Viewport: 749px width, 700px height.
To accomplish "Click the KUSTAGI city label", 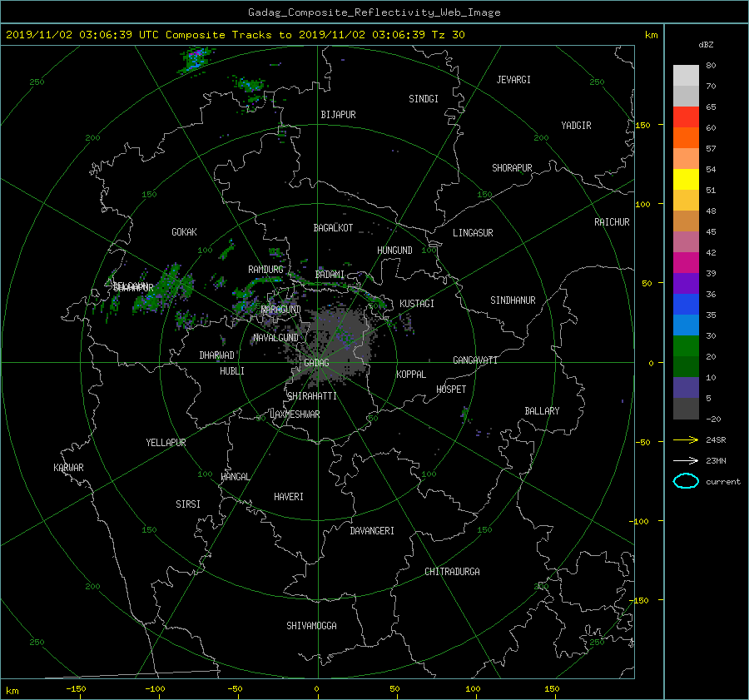I will pos(417,304).
